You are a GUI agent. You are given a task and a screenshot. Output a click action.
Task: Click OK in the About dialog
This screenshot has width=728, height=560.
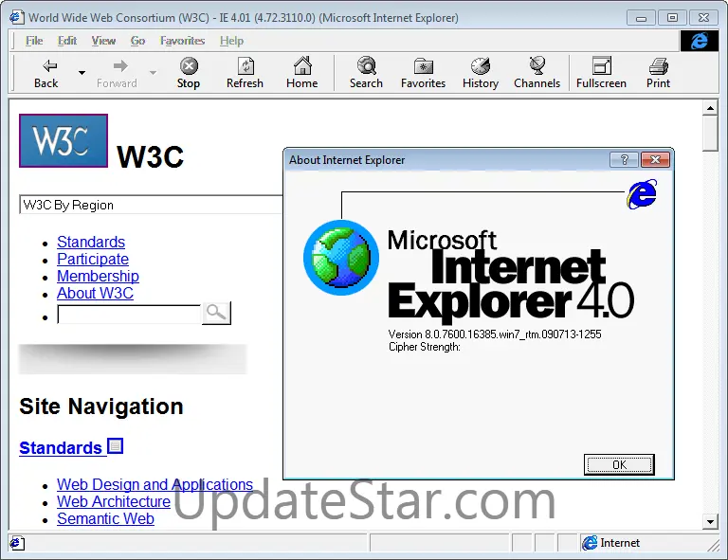click(x=619, y=464)
